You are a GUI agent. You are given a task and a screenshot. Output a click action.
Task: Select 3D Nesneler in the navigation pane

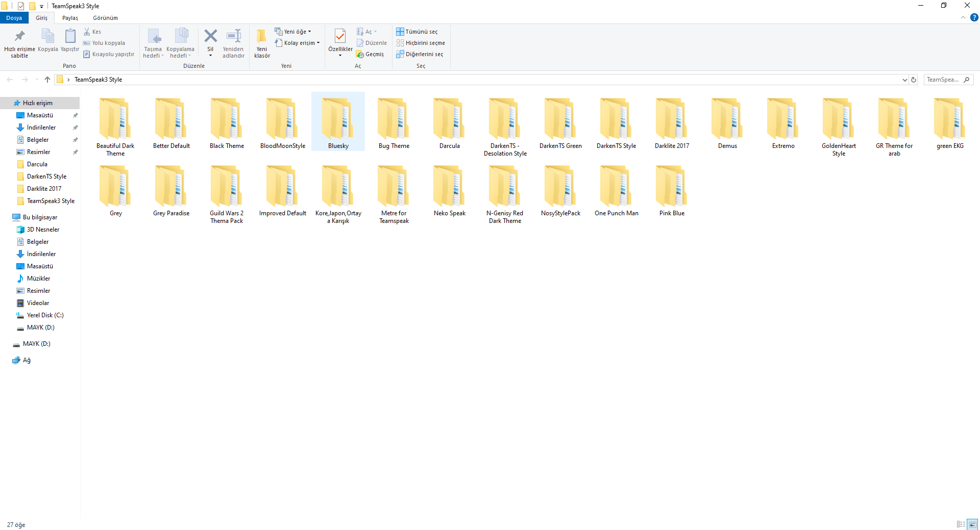point(43,230)
